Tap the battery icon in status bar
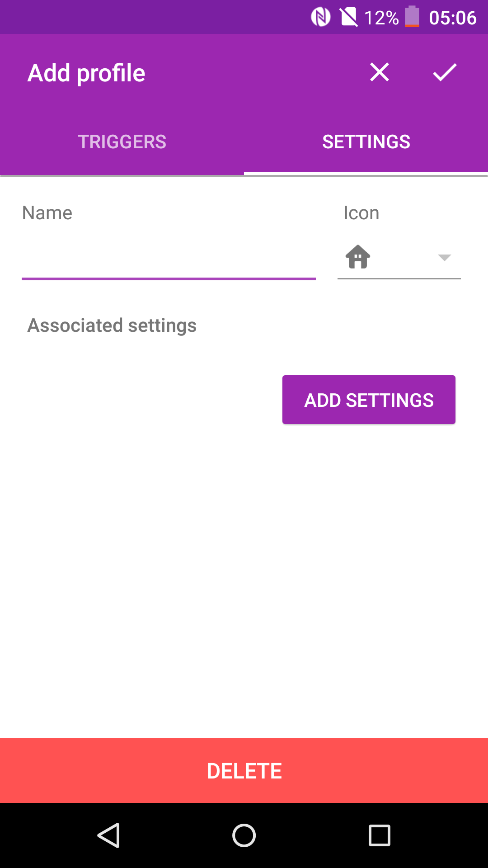This screenshot has width=488, height=868. [412, 17]
